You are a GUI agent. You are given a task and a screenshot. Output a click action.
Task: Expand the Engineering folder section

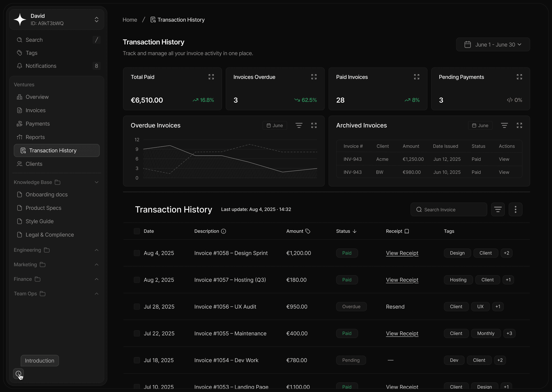(96, 250)
